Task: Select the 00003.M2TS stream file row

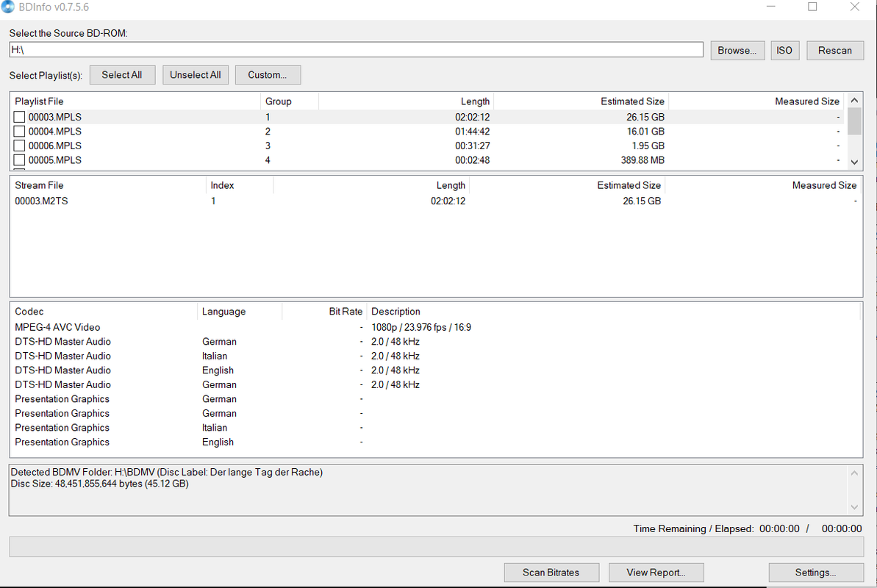Action: point(436,201)
